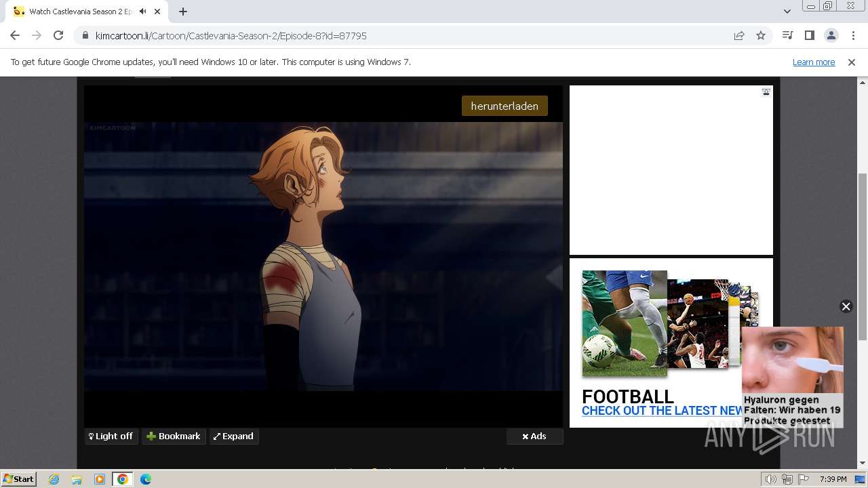Image resolution: width=868 pixels, height=488 pixels.
Task: Open Chrome profile menu
Action: (831, 35)
